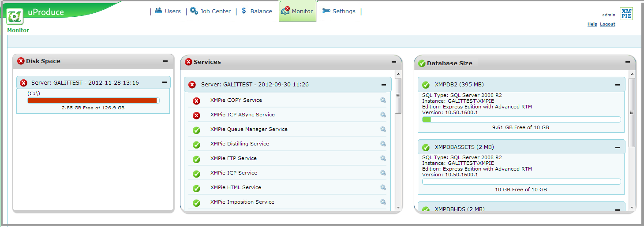Click the XMPie ICP Service check icon

point(197,174)
